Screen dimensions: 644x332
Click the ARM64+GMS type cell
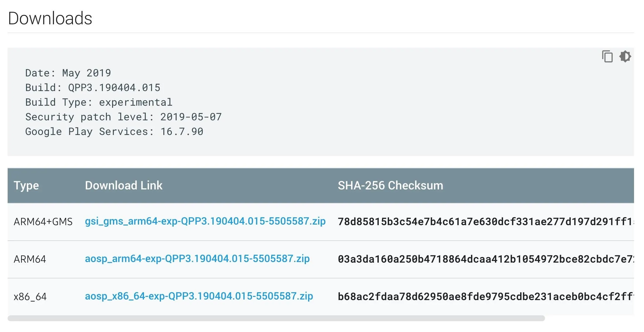pos(43,222)
